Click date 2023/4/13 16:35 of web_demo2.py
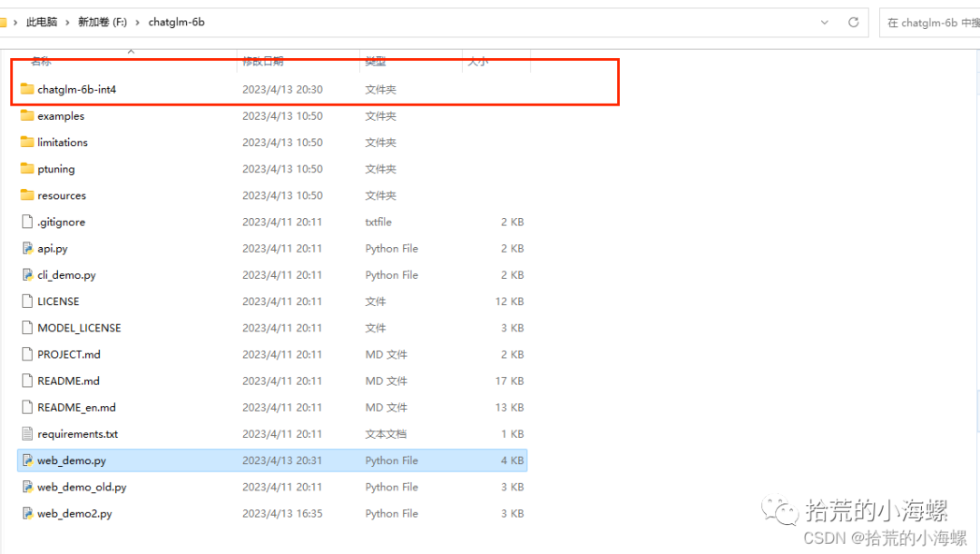 pos(282,513)
